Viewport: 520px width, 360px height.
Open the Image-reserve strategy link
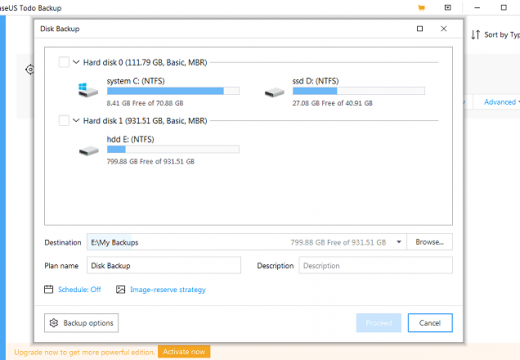(168, 290)
